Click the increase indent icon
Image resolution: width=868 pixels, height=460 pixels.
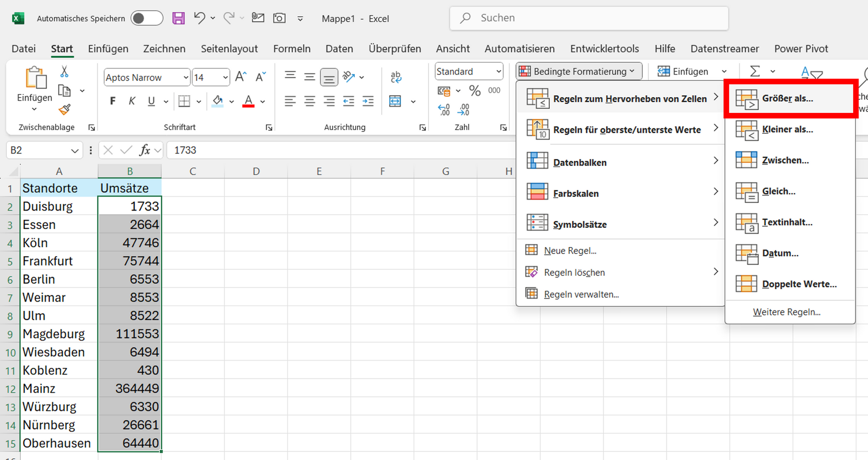pos(368,101)
